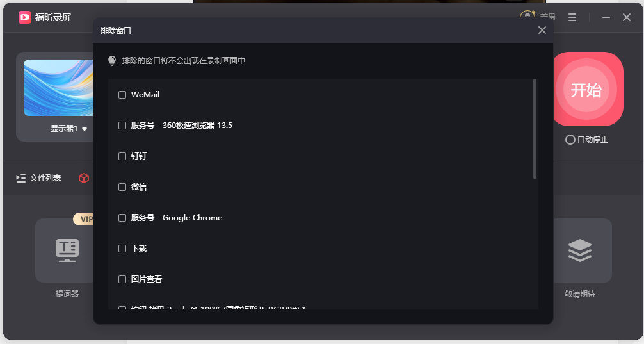
Task: Close the 排除窗口 dialog
Action: pos(542,30)
